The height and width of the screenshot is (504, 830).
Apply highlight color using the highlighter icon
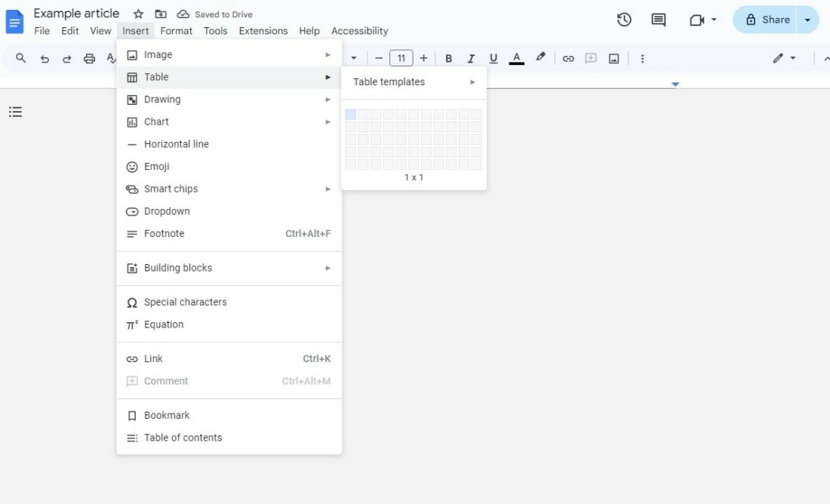pos(540,57)
